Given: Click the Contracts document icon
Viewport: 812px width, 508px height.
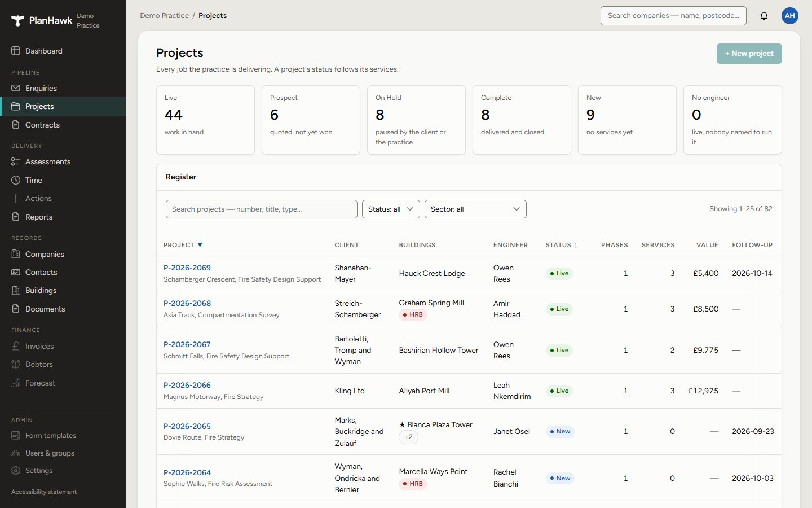Looking at the screenshot, I should pos(16,125).
